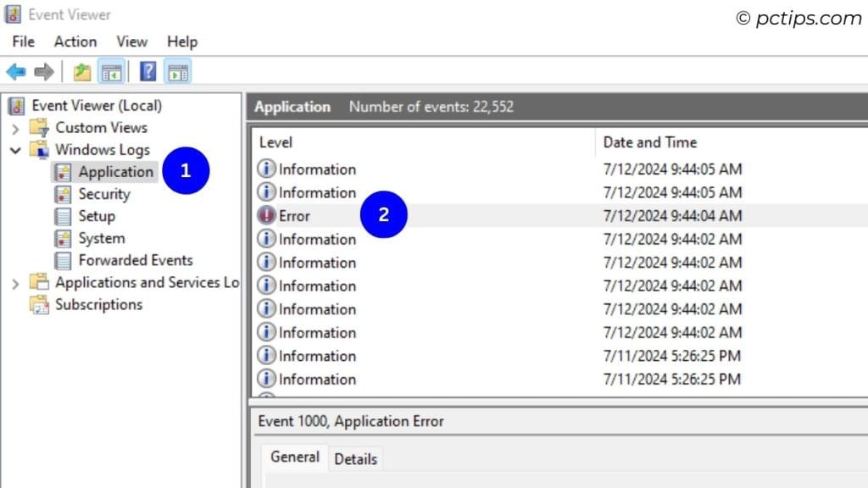Click the red Error level icon
The width and height of the screenshot is (868, 488).
[x=266, y=215]
